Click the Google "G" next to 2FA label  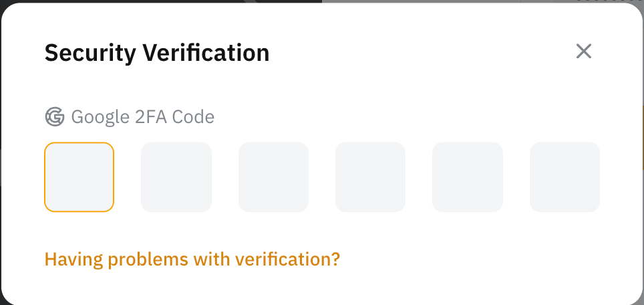[x=54, y=117]
